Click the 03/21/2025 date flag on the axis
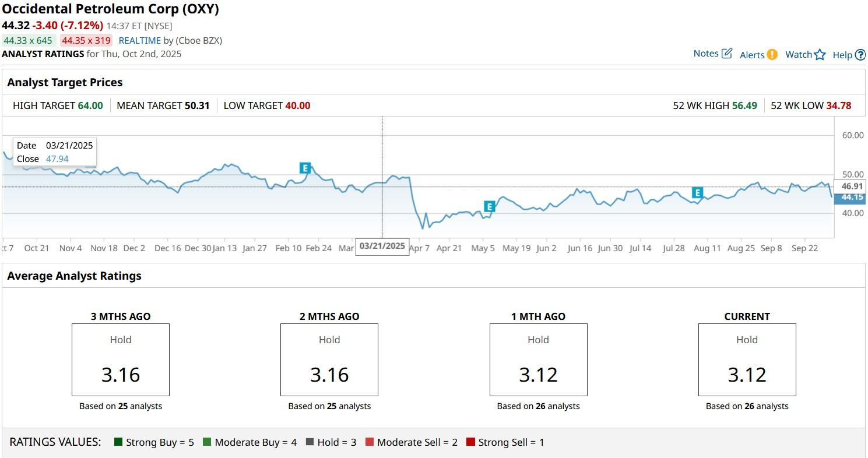Image resolution: width=868 pixels, height=458 pixels. 382,246
